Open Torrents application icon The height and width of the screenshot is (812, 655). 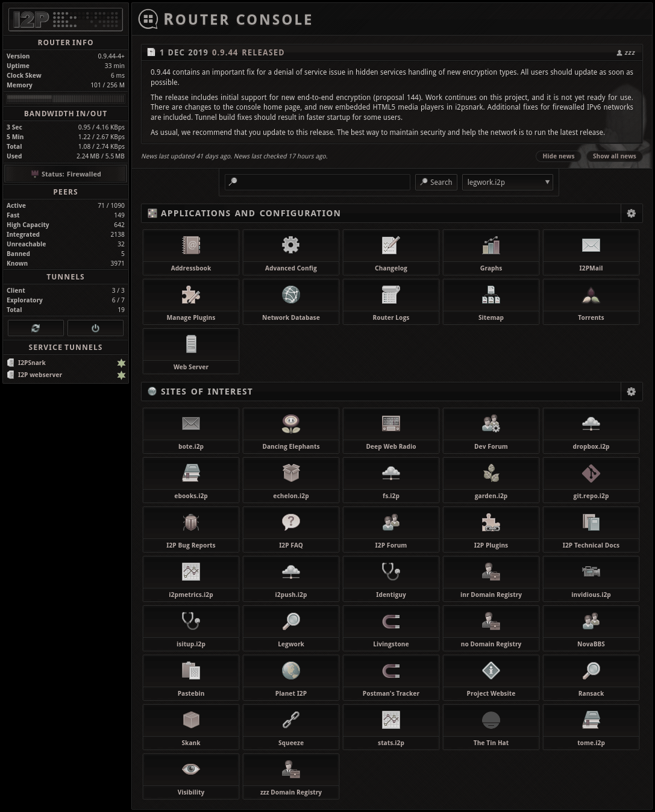[591, 295]
